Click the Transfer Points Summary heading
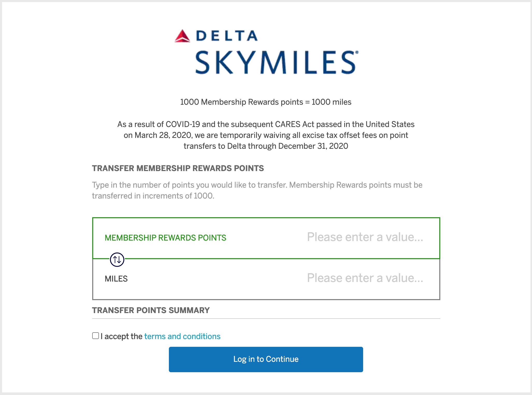The height and width of the screenshot is (395, 532). point(151,310)
